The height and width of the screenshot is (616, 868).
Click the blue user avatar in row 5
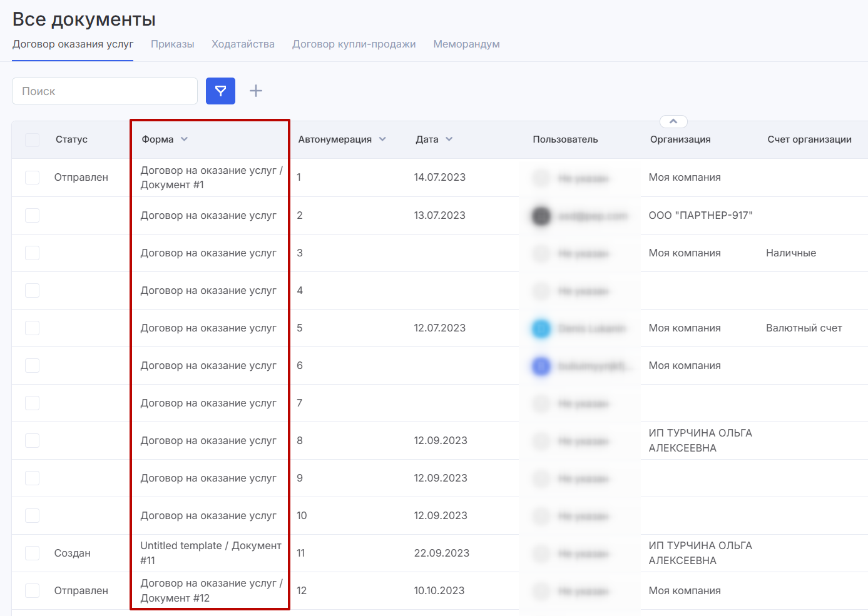(x=541, y=328)
